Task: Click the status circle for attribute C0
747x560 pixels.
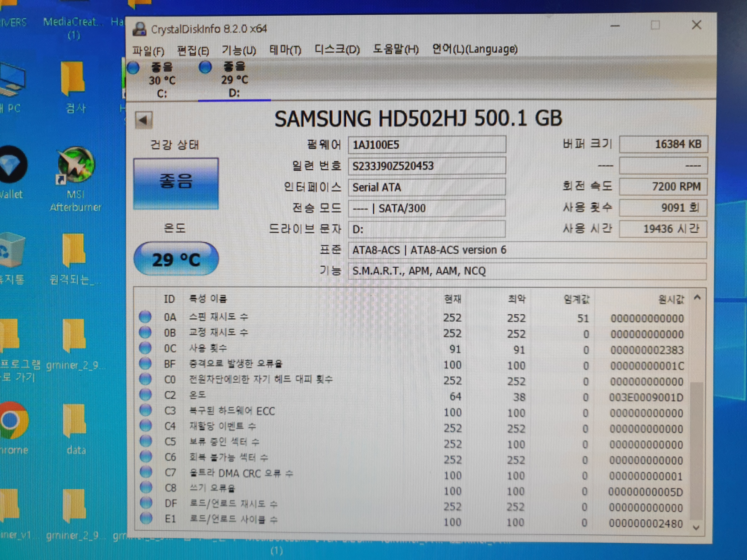Action: coord(146,379)
